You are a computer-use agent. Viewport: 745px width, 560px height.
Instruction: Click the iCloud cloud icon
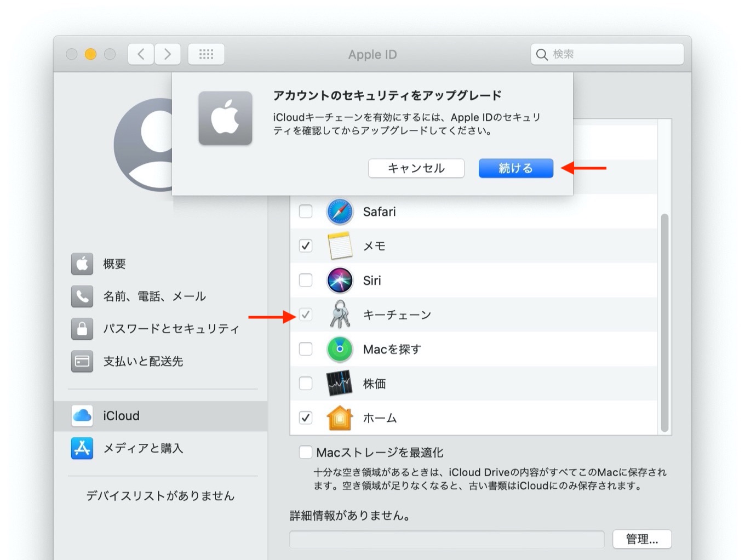82,416
